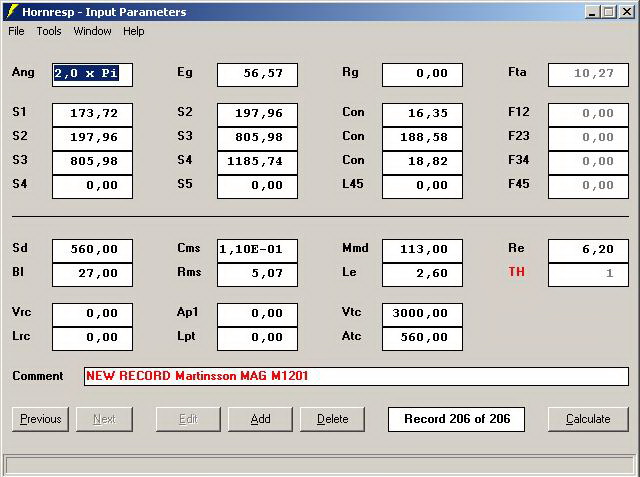Open the Tools menu

pos(49,31)
